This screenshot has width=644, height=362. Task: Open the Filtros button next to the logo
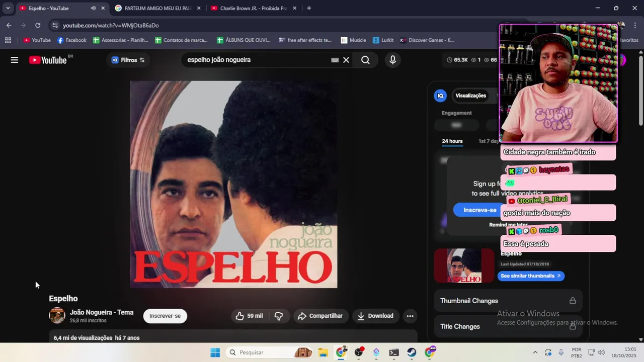(128, 60)
